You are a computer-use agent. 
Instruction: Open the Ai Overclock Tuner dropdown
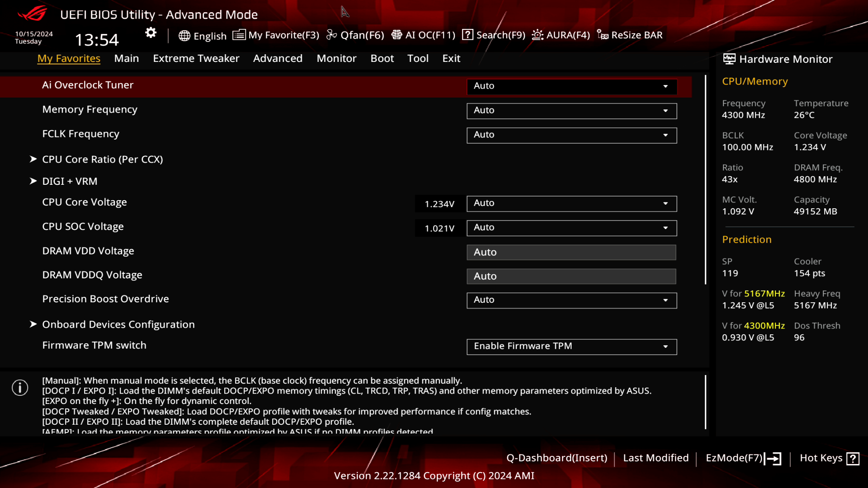click(x=571, y=86)
